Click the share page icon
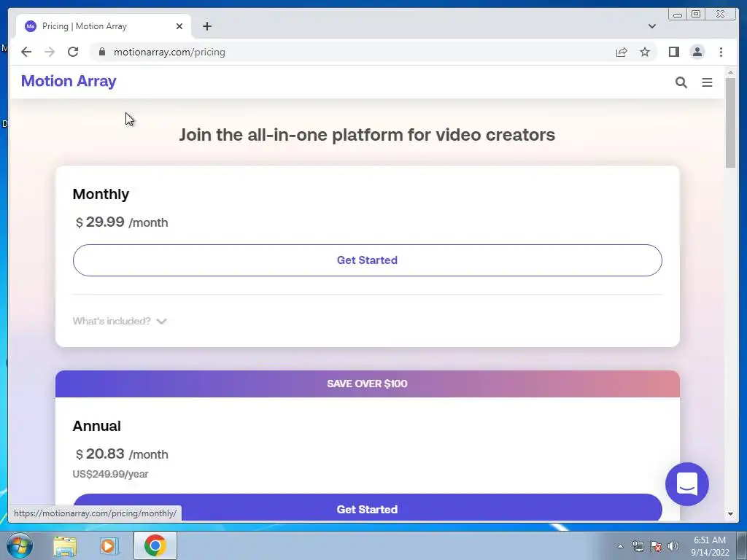This screenshot has width=747, height=560. [x=622, y=52]
